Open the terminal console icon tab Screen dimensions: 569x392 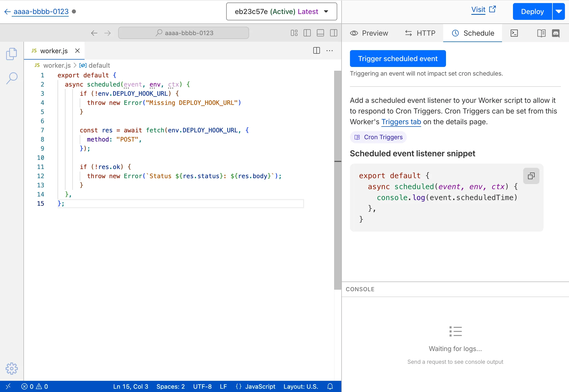coord(514,33)
